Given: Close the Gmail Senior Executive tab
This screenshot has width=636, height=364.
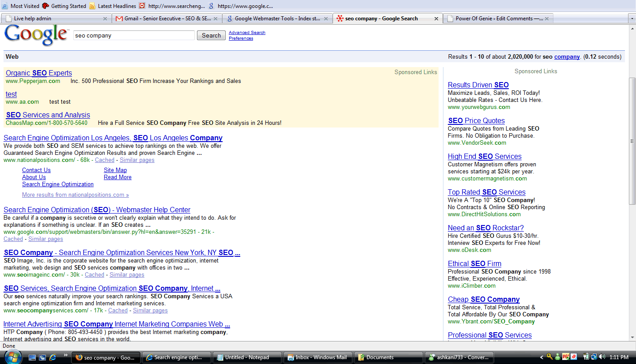Looking at the screenshot, I should (x=216, y=19).
